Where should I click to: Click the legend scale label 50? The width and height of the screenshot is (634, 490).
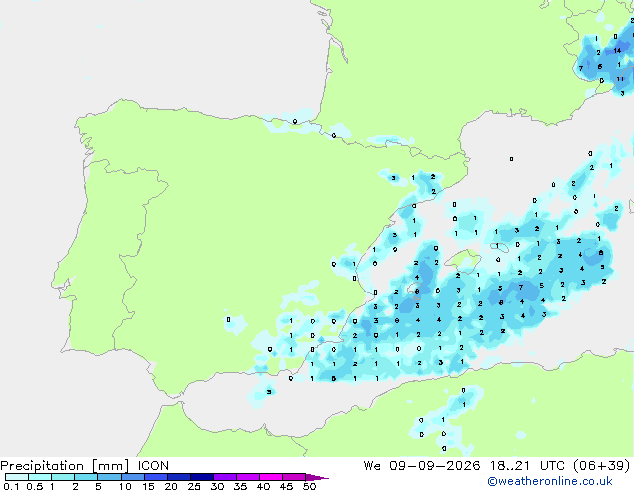309,486
